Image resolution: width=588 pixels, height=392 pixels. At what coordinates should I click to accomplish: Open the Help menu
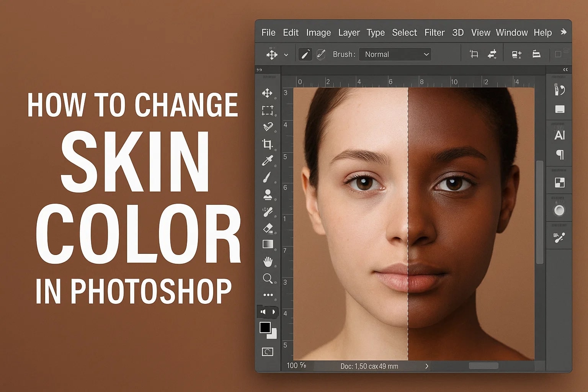pos(543,33)
